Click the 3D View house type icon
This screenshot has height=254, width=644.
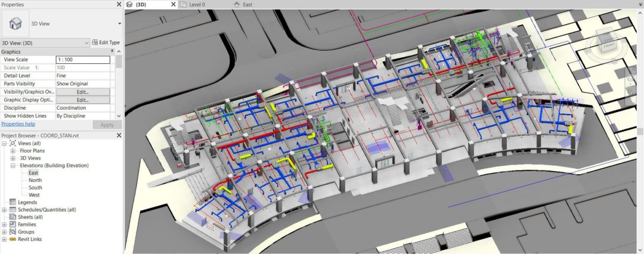16,23
